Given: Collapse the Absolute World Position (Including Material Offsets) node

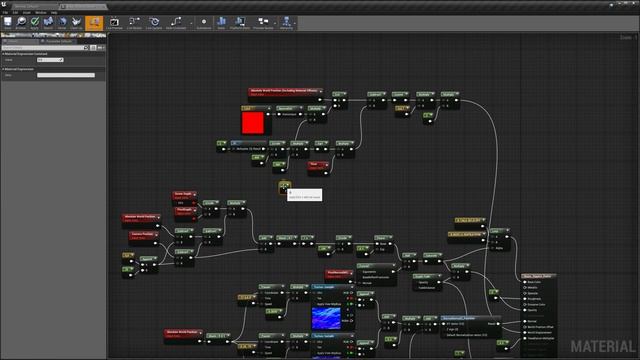Looking at the screenshot, I should pyautogui.click(x=320, y=91).
